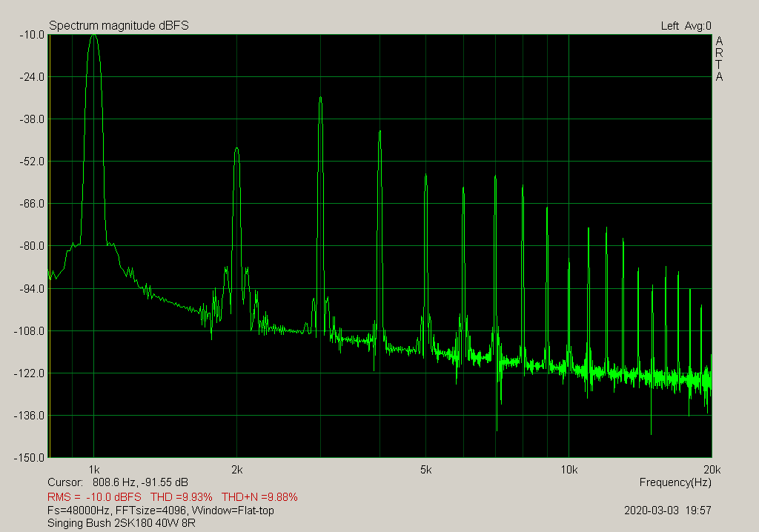The width and height of the screenshot is (759, 532).
Task: Click the -136.0 y-axis label
Action: [x=30, y=416]
